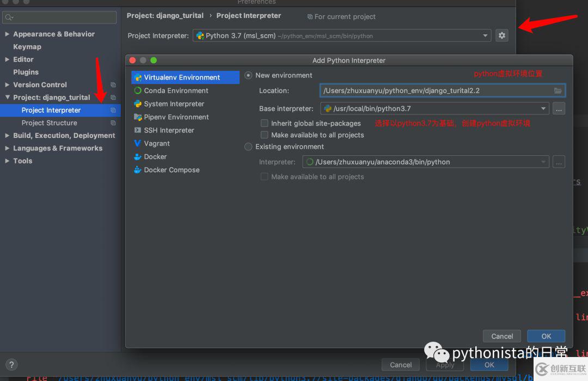This screenshot has width=588, height=381.
Task: Click the Virtualenv Environment python icon
Action: pos(138,77)
